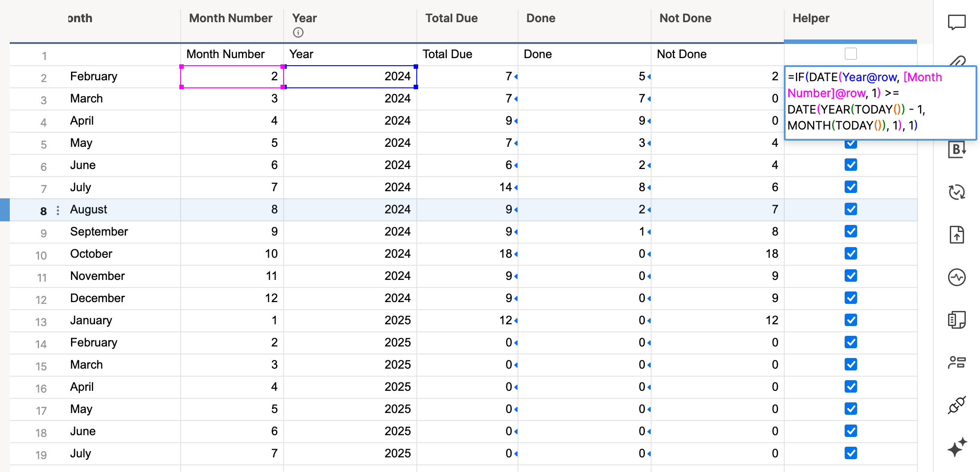Image resolution: width=980 pixels, height=472 pixels.
Task: Click month cell 'June' in row 18
Action: pyautogui.click(x=83, y=431)
